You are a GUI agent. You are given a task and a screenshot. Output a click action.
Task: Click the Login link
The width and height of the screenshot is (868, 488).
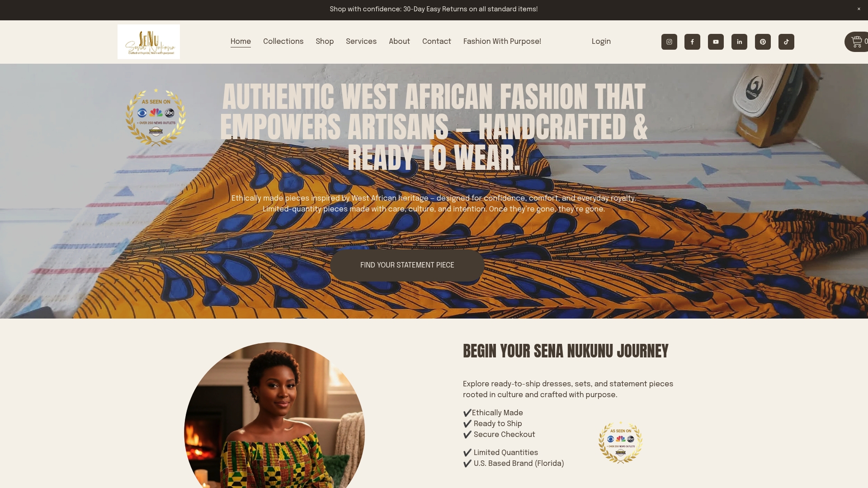[601, 42]
